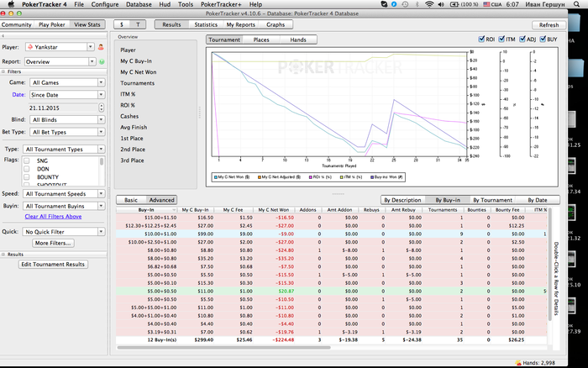Group results By Description

(x=402, y=200)
